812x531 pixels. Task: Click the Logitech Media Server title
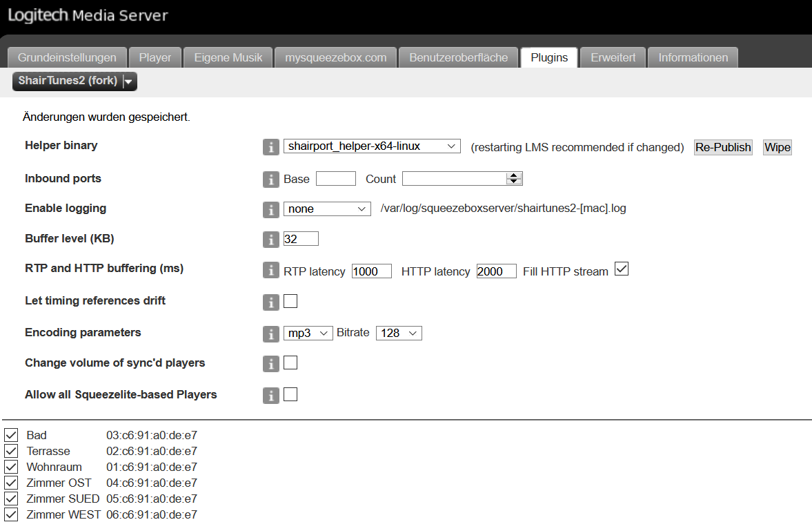coord(88,16)
